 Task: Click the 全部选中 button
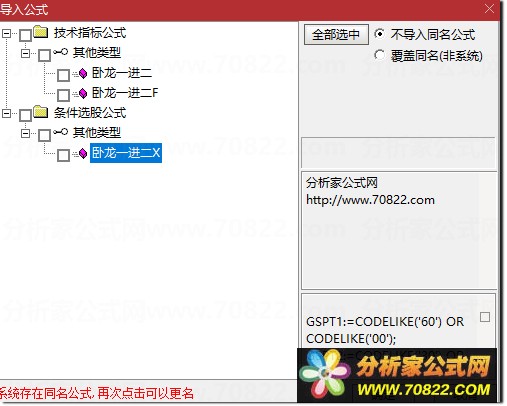pyautogui.click(x=336, y=34)
